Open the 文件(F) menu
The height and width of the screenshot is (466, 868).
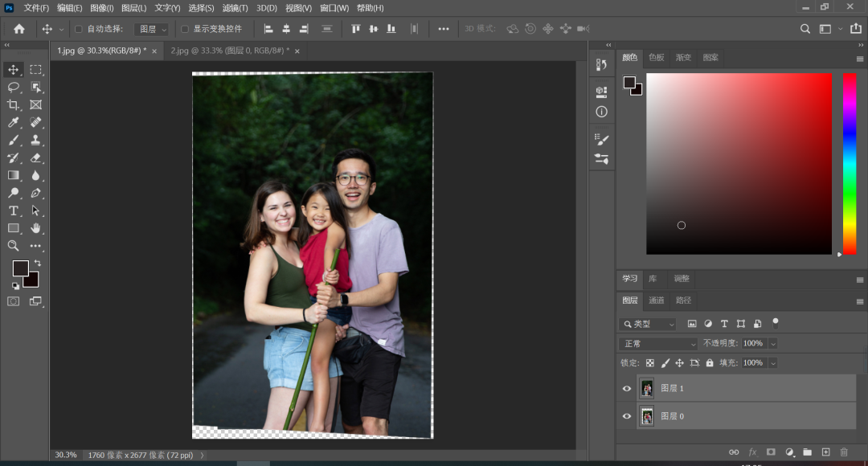pos(36,8)
